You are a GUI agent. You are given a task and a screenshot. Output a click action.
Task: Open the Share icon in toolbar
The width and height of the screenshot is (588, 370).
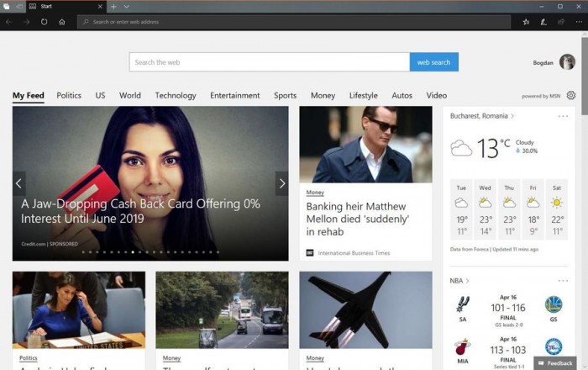click(560, 22)
